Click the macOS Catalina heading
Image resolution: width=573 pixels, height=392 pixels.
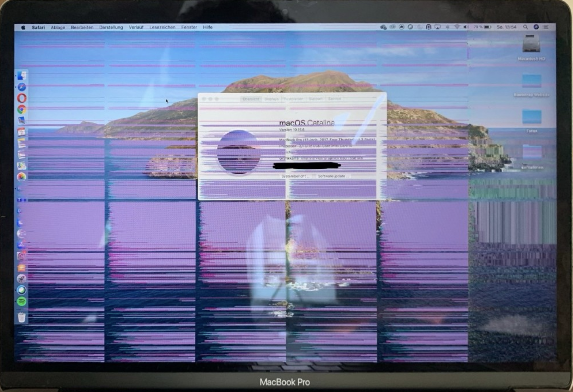click(x=307, y=123)
